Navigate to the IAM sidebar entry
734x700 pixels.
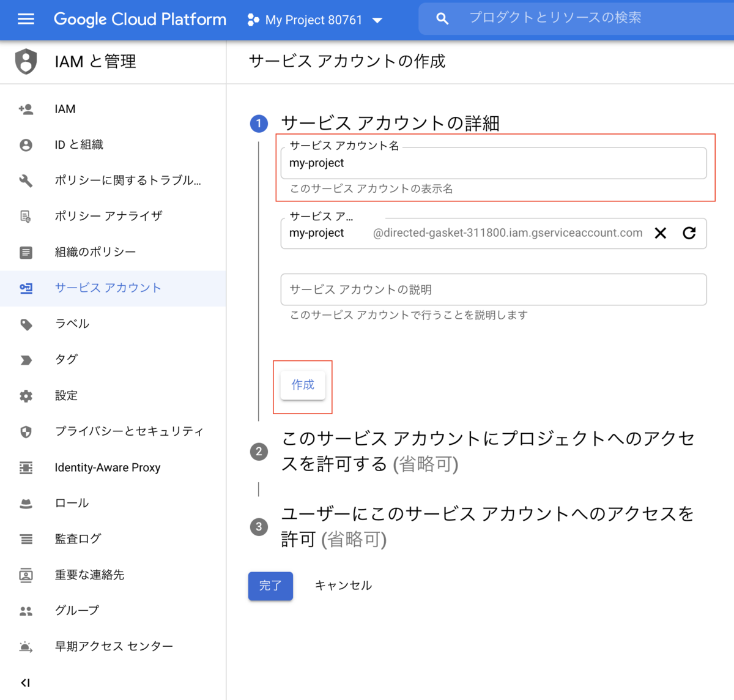[65, 108]
